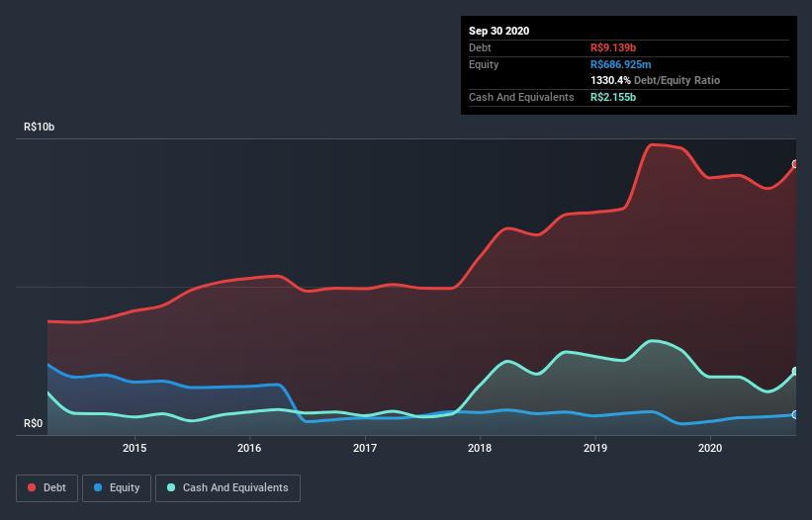The height and width of the screenshot is (520, 812).
Task: Click the blue dot in Equity legend
Action: click(98, 487)
